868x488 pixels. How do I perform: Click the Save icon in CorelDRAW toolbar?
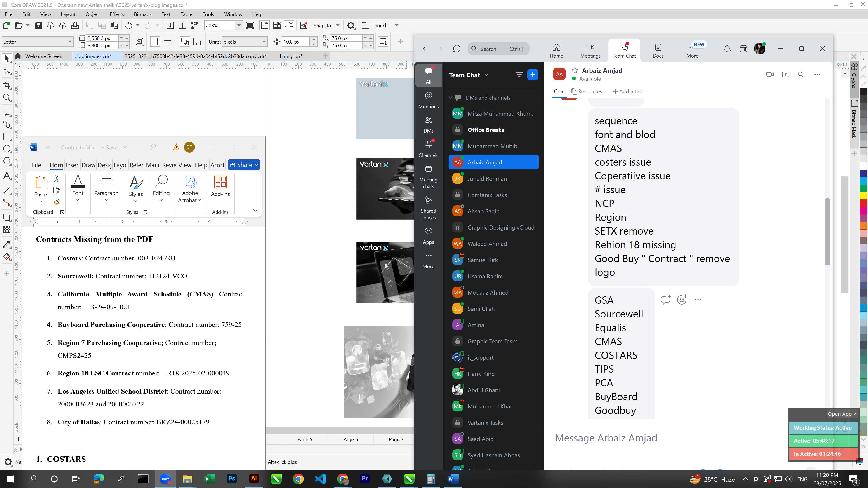38,25
